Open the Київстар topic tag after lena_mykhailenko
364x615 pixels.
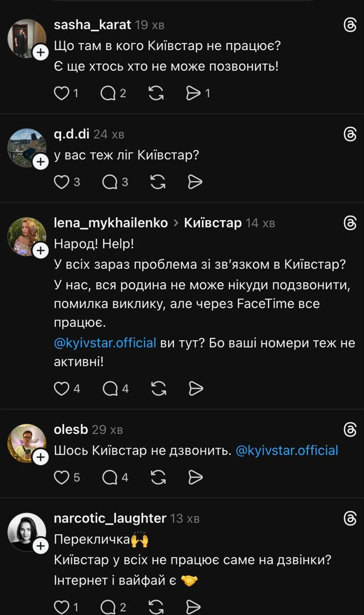(213, 223)
